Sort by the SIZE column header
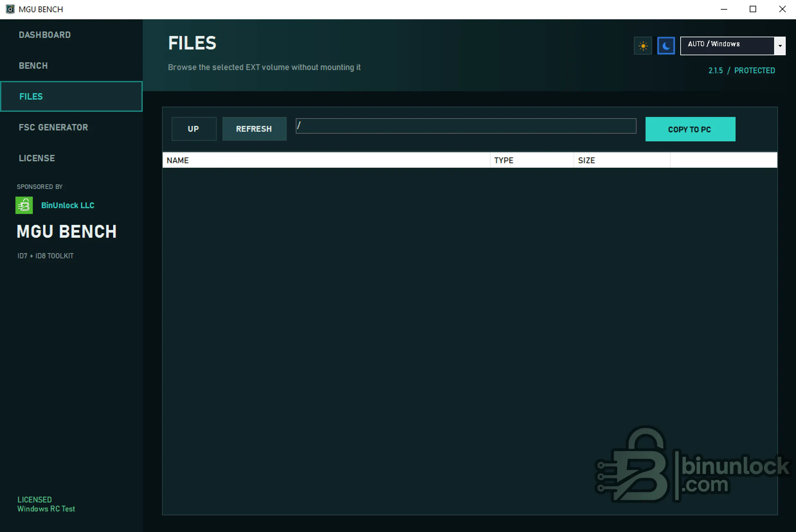Viewport: 796px width, 532px height. point(622,160)
